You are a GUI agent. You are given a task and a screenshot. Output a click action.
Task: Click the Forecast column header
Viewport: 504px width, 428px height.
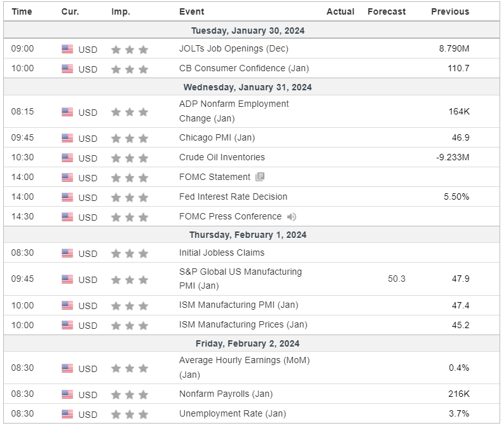point(386,11)
